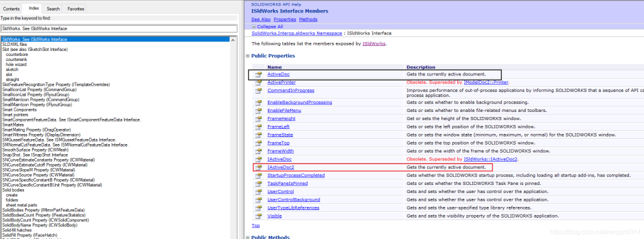Image resolution: width=644 pixels, height=239 pixels.
Task: Switch to the Favorites tab
Action: (75, 9)
